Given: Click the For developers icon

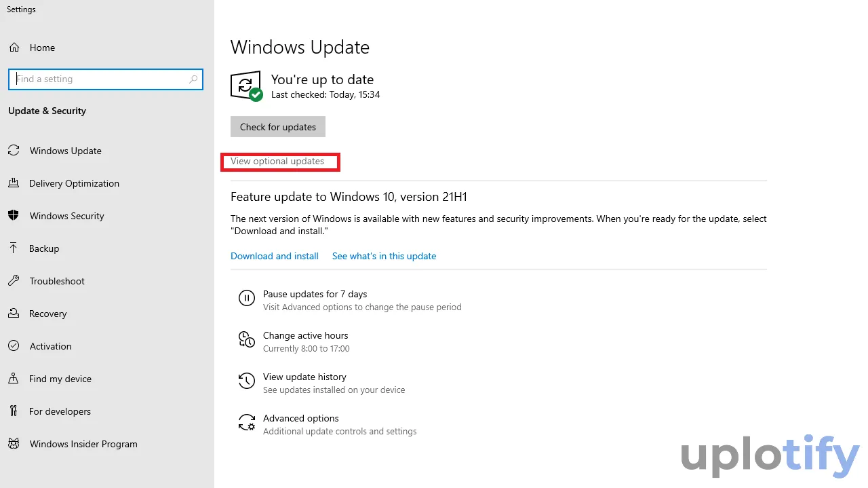Looking at the screenshot, I should pyautogui.click(x=14, y=411).
